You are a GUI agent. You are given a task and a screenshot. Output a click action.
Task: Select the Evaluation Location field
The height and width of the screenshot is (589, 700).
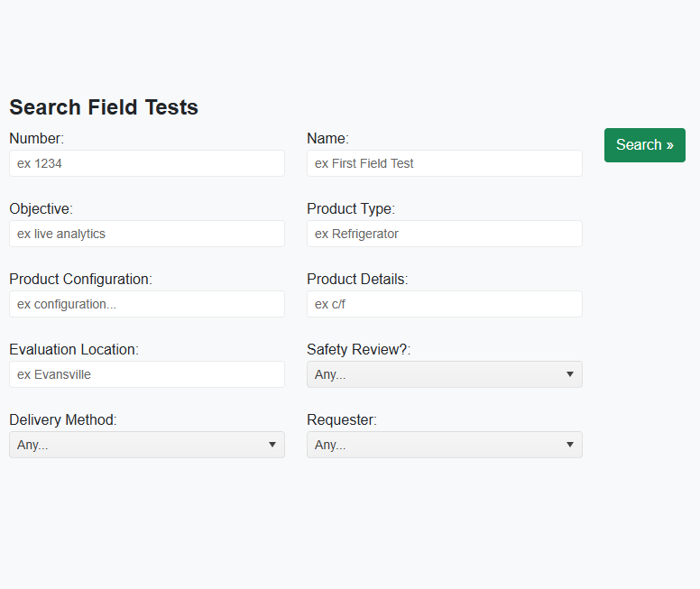click(147, 374)
